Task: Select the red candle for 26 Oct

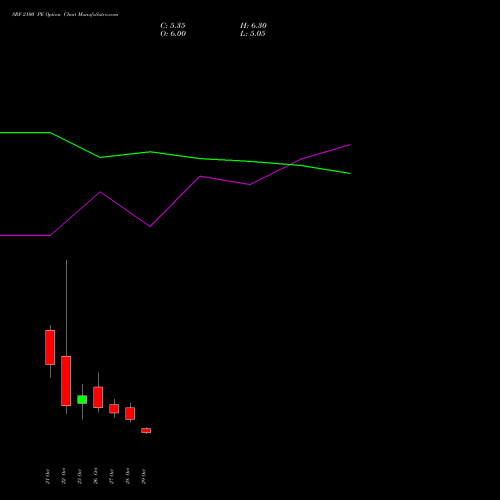Action: click(x=98, y=397)
